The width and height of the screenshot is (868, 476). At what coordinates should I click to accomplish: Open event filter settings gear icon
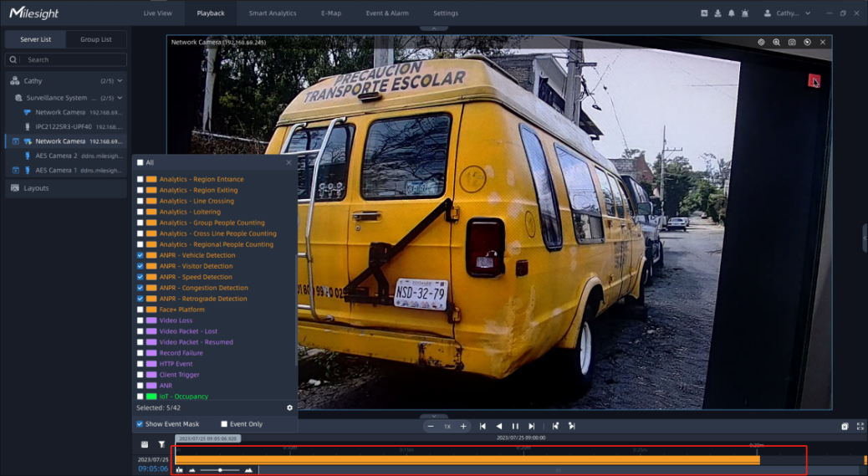click(289, 408)
